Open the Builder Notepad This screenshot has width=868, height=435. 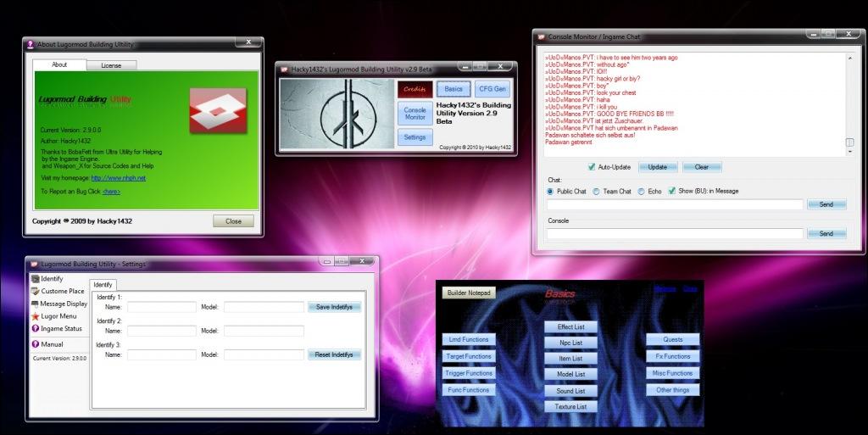coord(469,293)
